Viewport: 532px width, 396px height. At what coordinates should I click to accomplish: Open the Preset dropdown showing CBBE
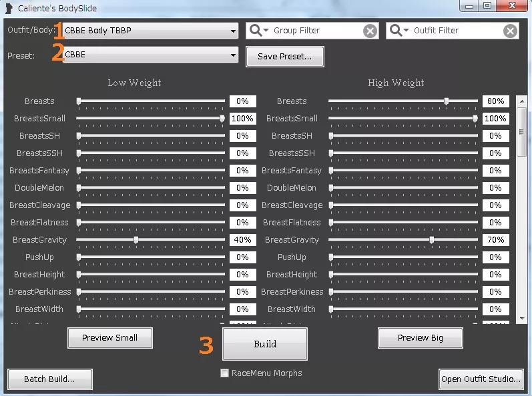coord(150,55)
